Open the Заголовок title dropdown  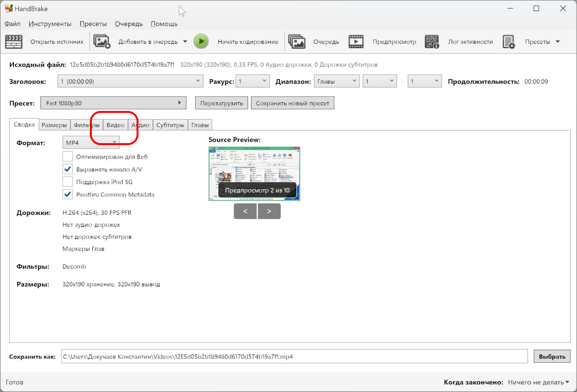(x=130, y=82)
